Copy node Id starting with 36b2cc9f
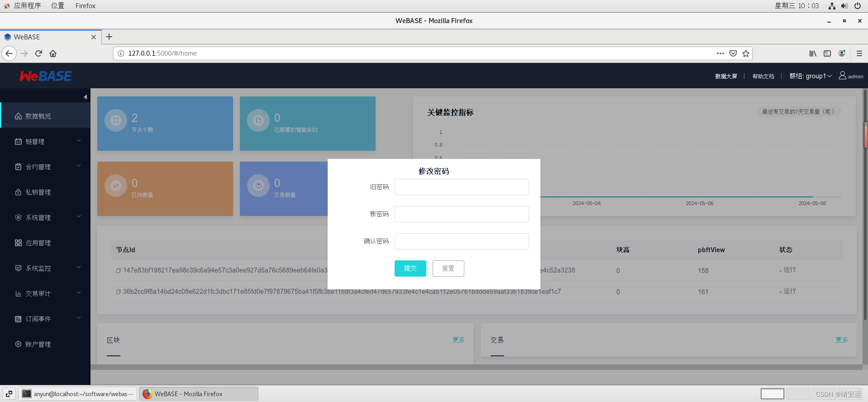Screen dimensions: 868x402 [x=118, y=292]
